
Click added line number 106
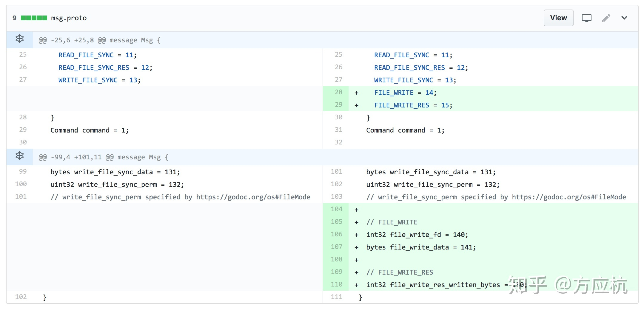pyautogui.click(x=336, y=234)
